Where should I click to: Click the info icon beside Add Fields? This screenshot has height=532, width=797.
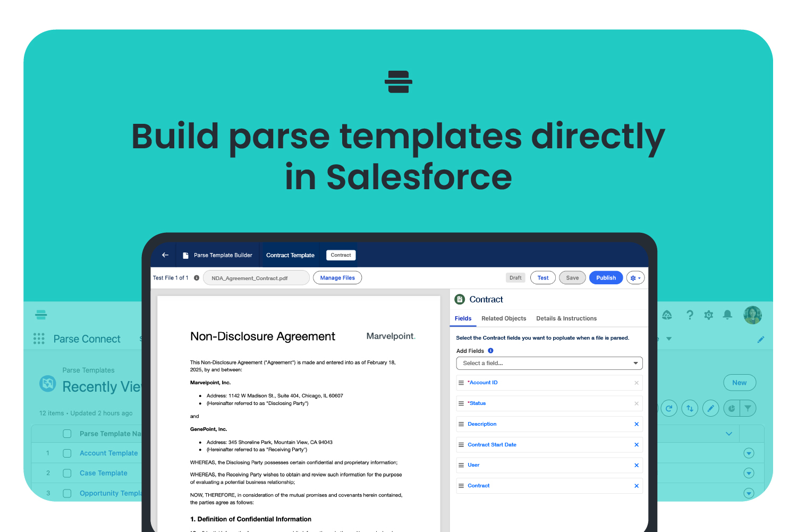coord(490,351)
